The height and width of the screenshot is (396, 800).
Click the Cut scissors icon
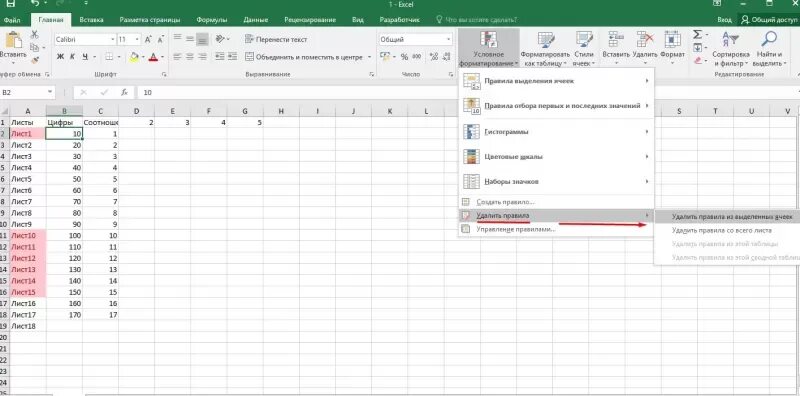35,35
